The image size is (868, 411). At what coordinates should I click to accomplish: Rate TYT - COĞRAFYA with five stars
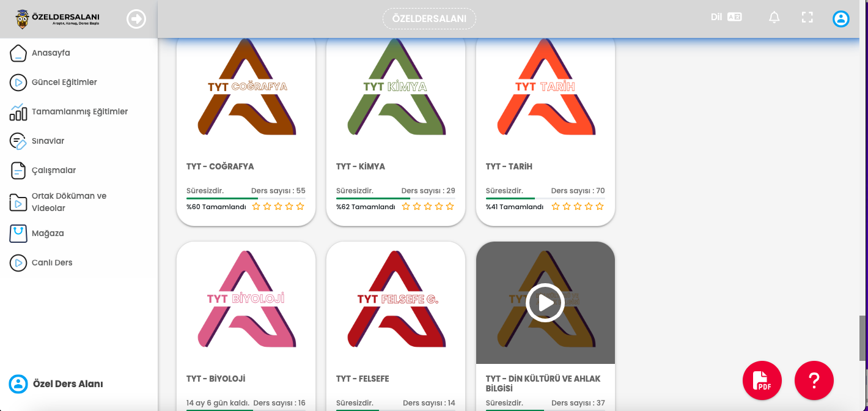pos(300,207)
